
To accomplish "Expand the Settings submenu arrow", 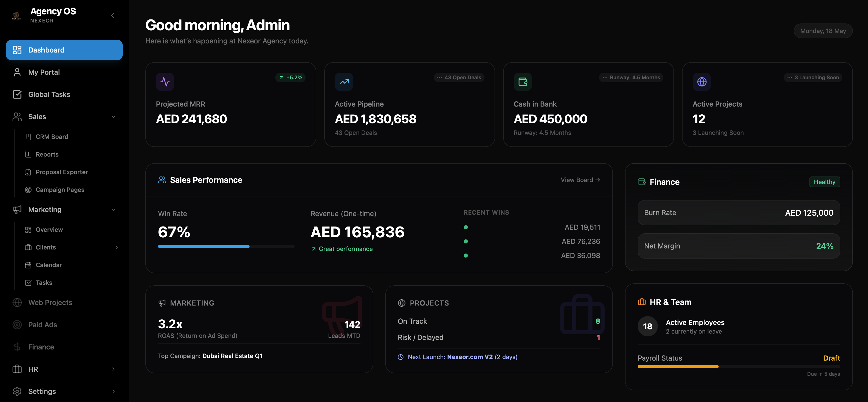I will 114,391.
